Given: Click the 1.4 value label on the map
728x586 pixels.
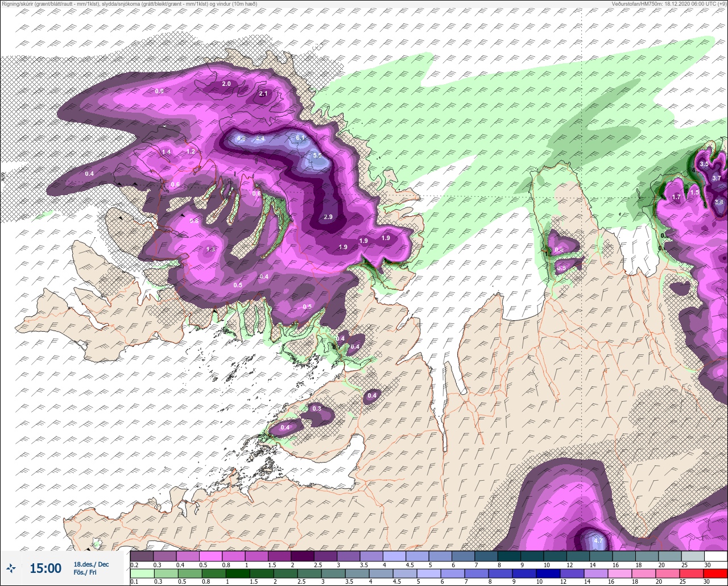Looking at the screenshot, I should (166, 152).
